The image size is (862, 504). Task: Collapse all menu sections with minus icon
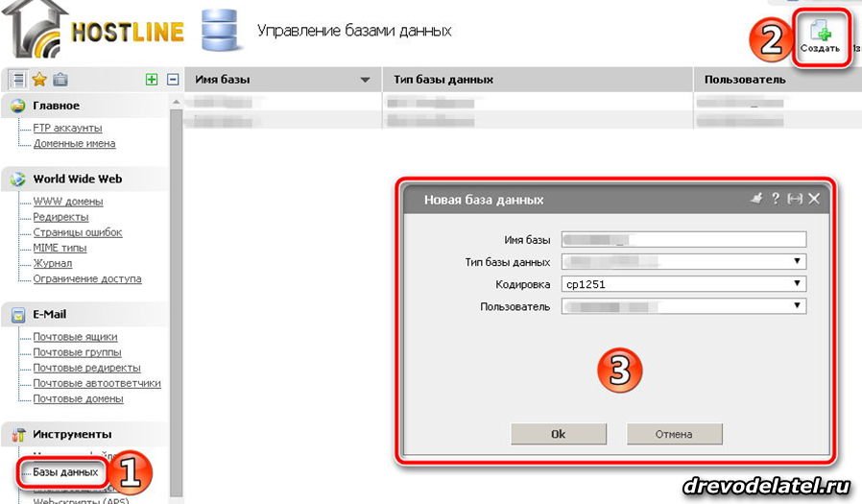[x=173, y=80]
